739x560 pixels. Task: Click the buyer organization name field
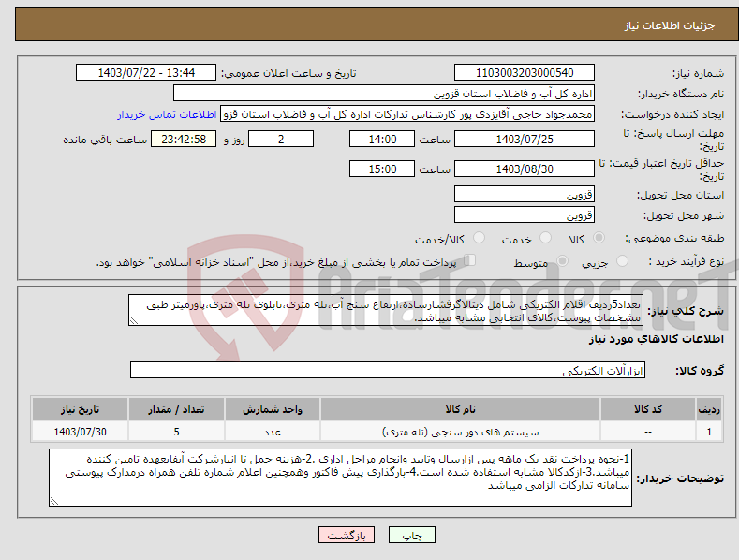tap(384, 94)
